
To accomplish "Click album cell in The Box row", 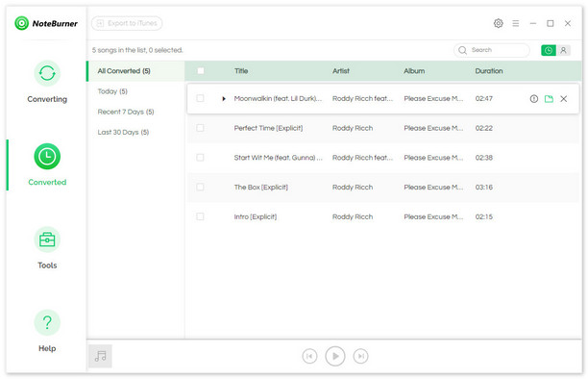I will pyautogui.click(x=433, y=187).
